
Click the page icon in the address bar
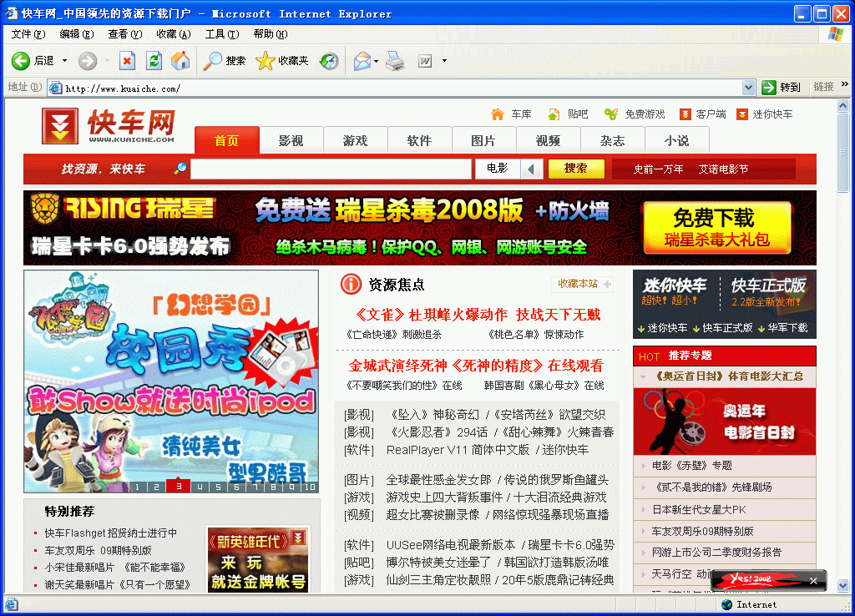(x=55, y=87)
